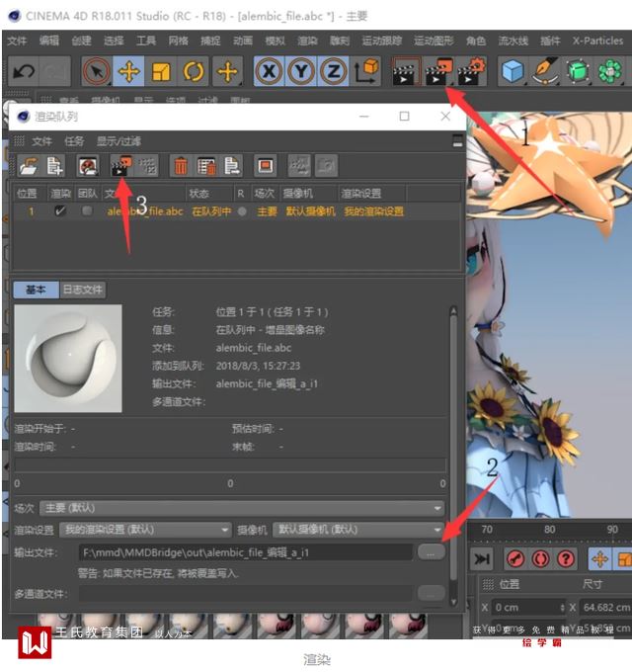Viewport: 632px width, 672px height.
Task: Click the green Array modeling icon
Action: pyautogui.click(x=609, y=71)
